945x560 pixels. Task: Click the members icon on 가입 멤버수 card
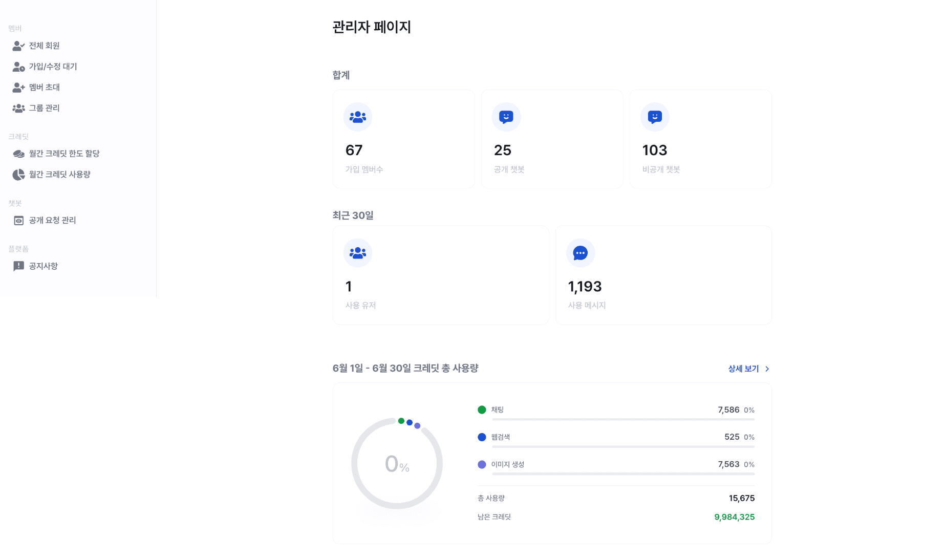pyautogui.click(x=358, y=117)
